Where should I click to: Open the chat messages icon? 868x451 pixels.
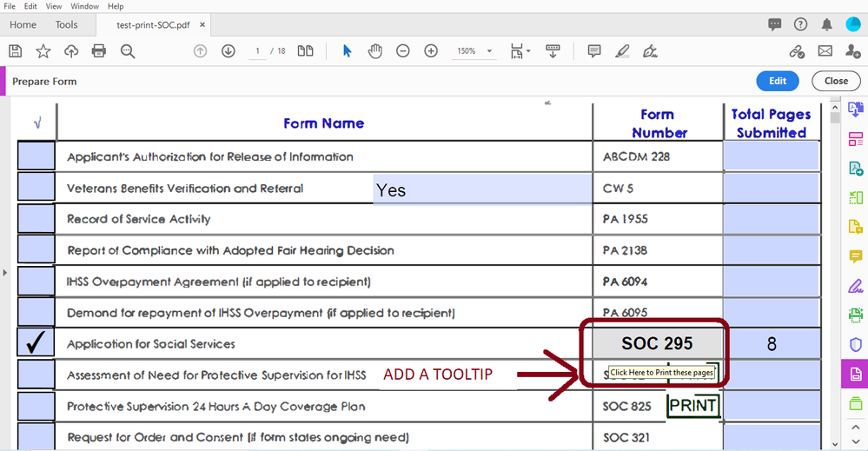pos(774,24)
